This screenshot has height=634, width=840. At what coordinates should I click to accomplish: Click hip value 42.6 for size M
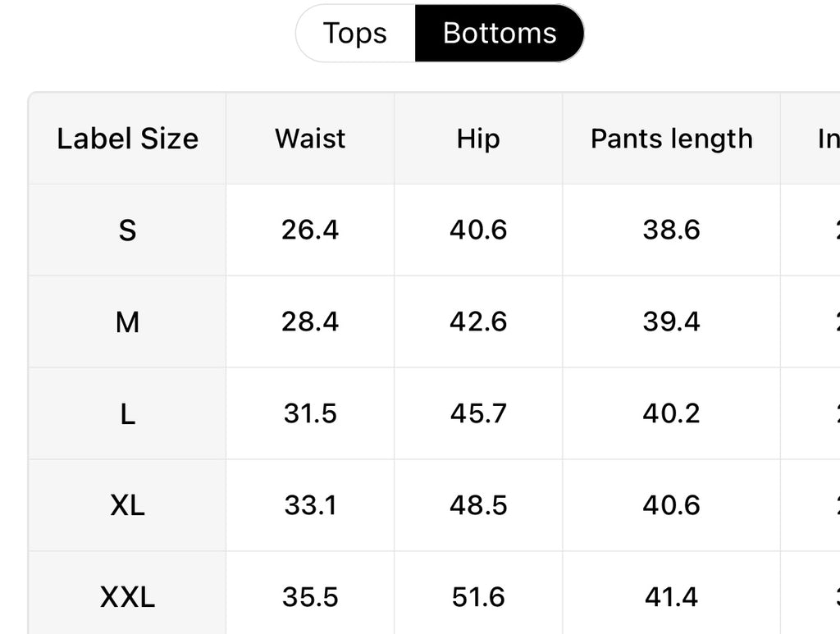(x=477, y=322)
